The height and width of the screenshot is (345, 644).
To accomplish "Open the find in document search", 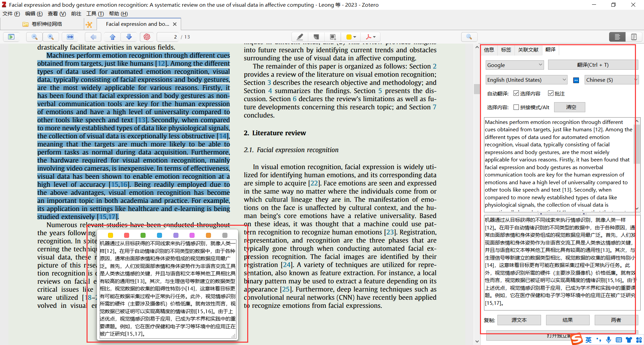I will pos(469,37).
